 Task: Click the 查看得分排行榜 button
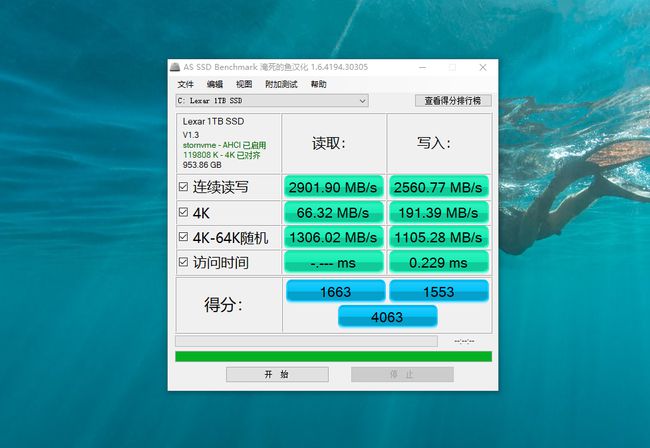tap(453, 101)
